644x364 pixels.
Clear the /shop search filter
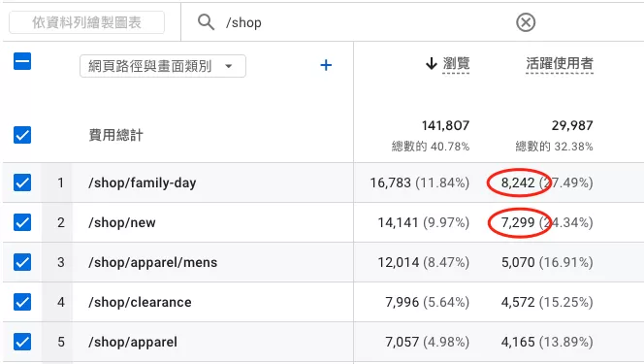click(x=526, y=22)
